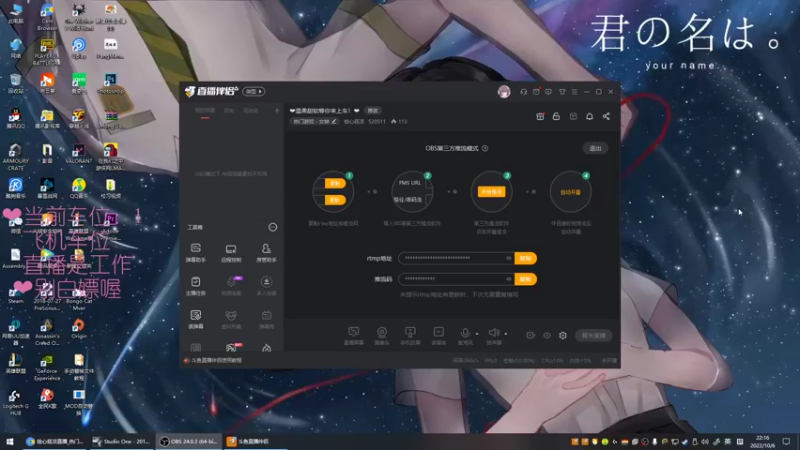Open the recording camera icon in bottom bar

click(531, 335)
